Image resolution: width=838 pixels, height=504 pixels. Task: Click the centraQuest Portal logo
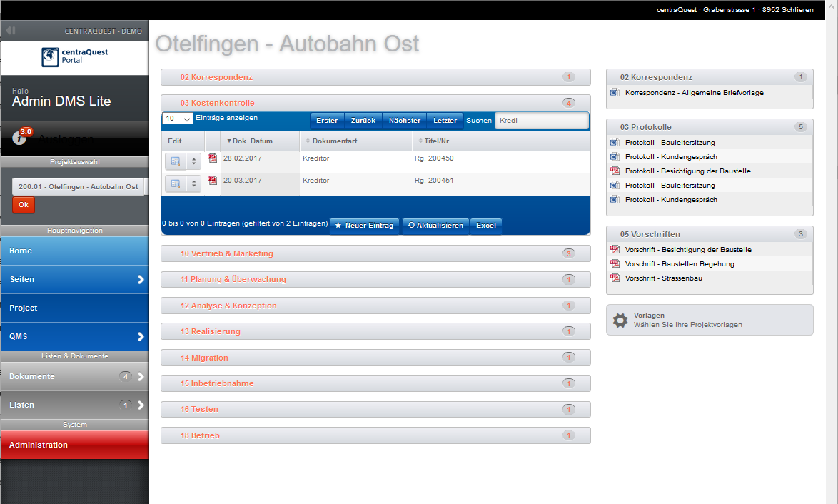pos(74,56)
